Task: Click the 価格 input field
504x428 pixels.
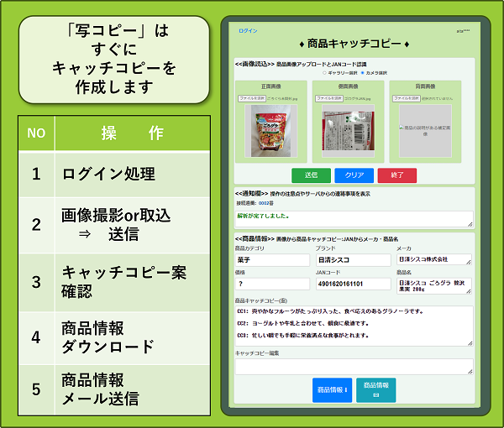Action: point(272,284)
